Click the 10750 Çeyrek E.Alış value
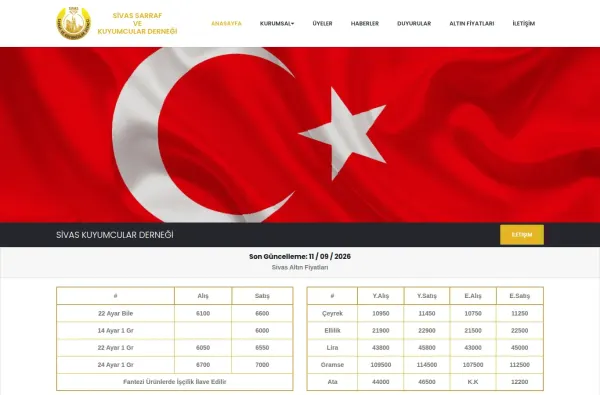This screenshot has width=600, height=395. (x=473, y=313)
